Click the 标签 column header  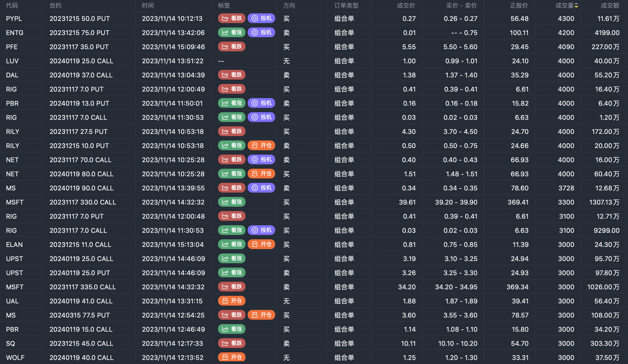coord(224,5)
